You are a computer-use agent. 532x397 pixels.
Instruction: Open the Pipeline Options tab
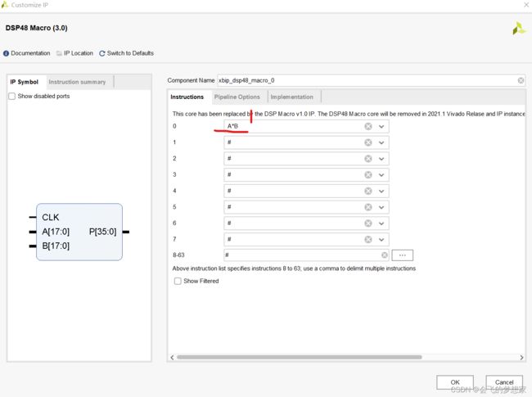[x=237, y=97]
